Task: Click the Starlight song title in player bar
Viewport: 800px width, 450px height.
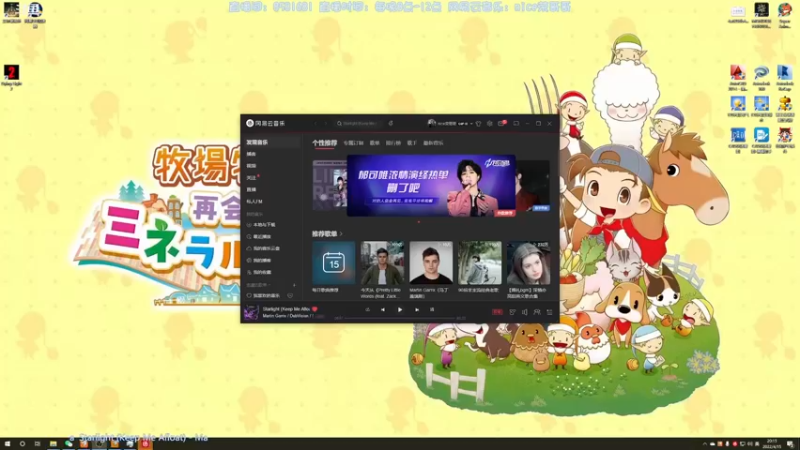Action: pos(286,309)
